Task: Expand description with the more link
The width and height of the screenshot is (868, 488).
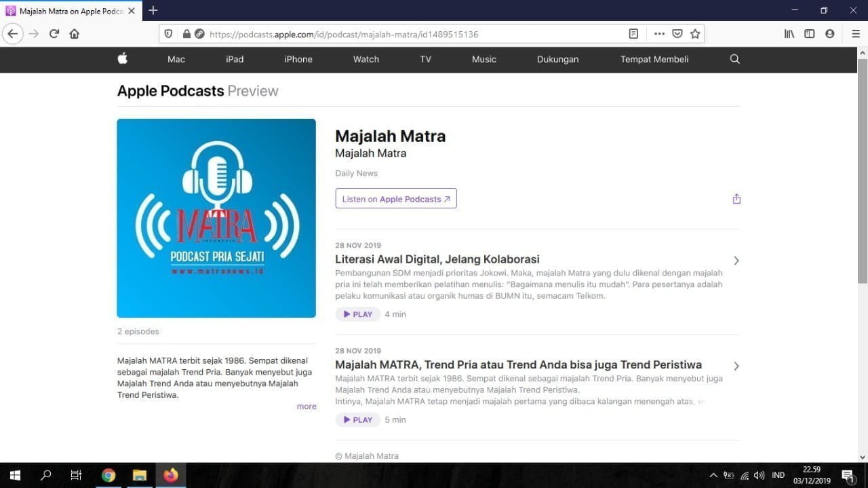Action: (307, 407)
